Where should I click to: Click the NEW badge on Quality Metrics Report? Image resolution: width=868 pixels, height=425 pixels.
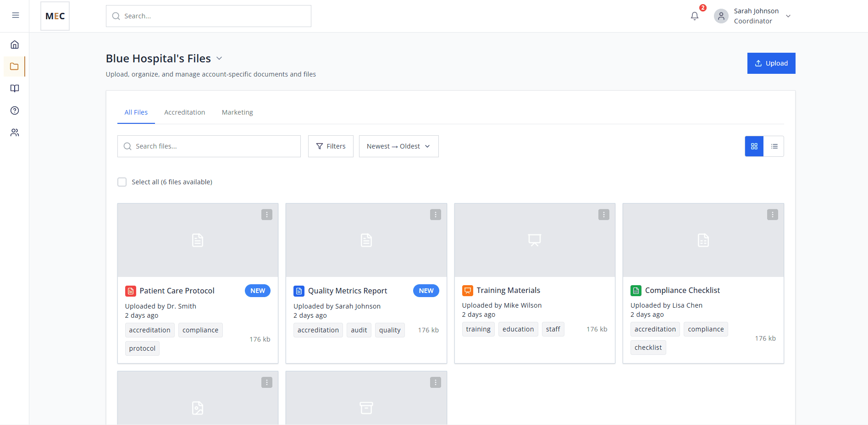[426, 291]
